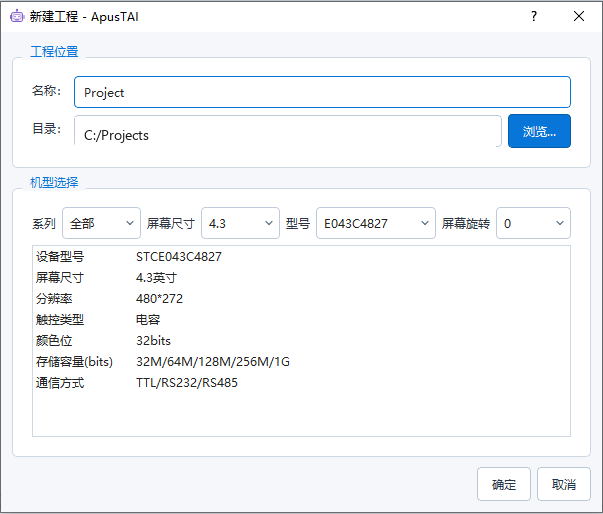The width and height of the screenshot is (603, 514).
Task: Open the help question mark button
Action: (x=534, y=16)
